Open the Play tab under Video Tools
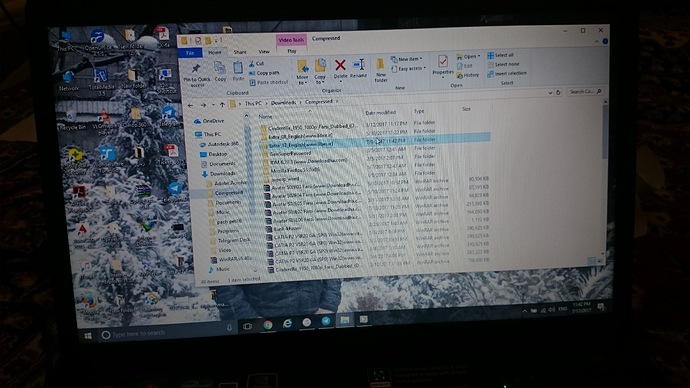The image size is (690, 388). [292, 51]
